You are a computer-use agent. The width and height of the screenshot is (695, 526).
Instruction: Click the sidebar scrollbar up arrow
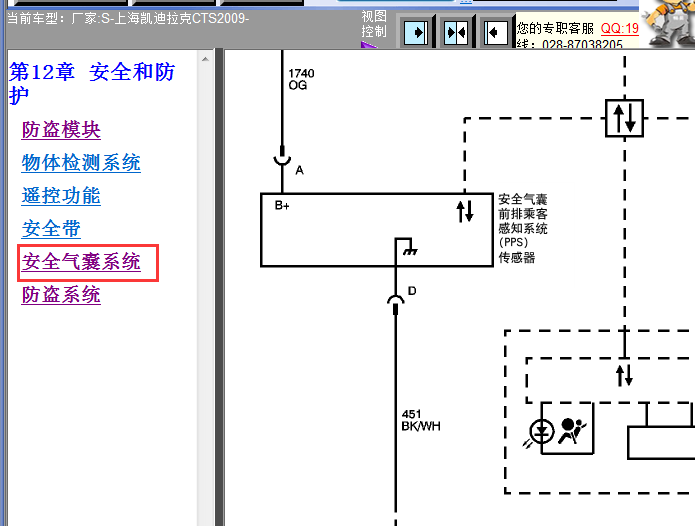coord(205,59)
